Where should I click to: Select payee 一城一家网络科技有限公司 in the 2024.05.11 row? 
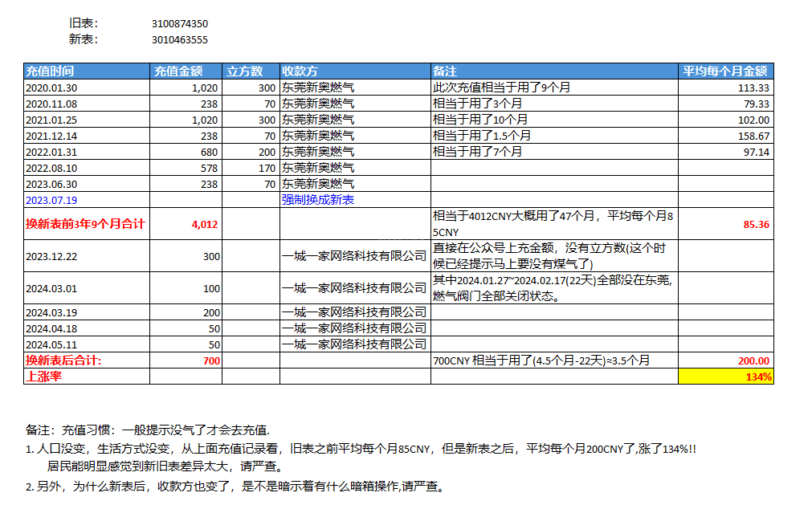click(x=355, y=344)
